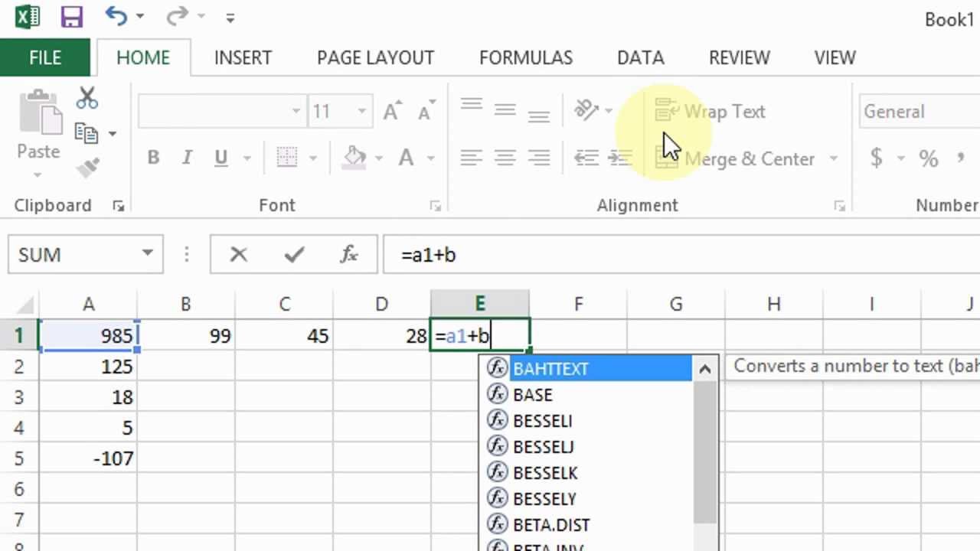This screenshot has width=980, height=551.
Task: Toggle Underline formatting
Action: click(x=221, y=158)
